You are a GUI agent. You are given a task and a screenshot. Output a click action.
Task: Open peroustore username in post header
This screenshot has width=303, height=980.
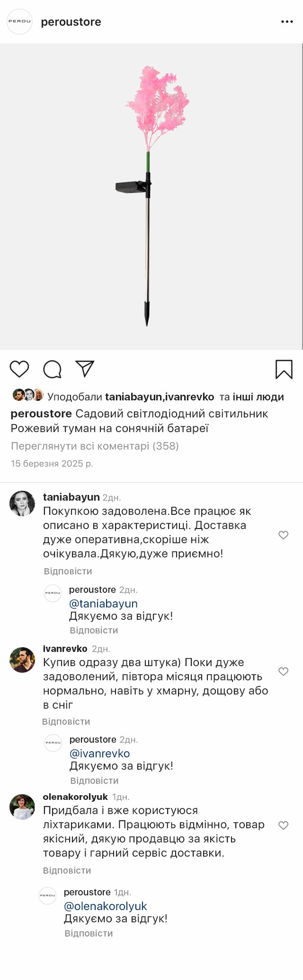pos(71,22)
